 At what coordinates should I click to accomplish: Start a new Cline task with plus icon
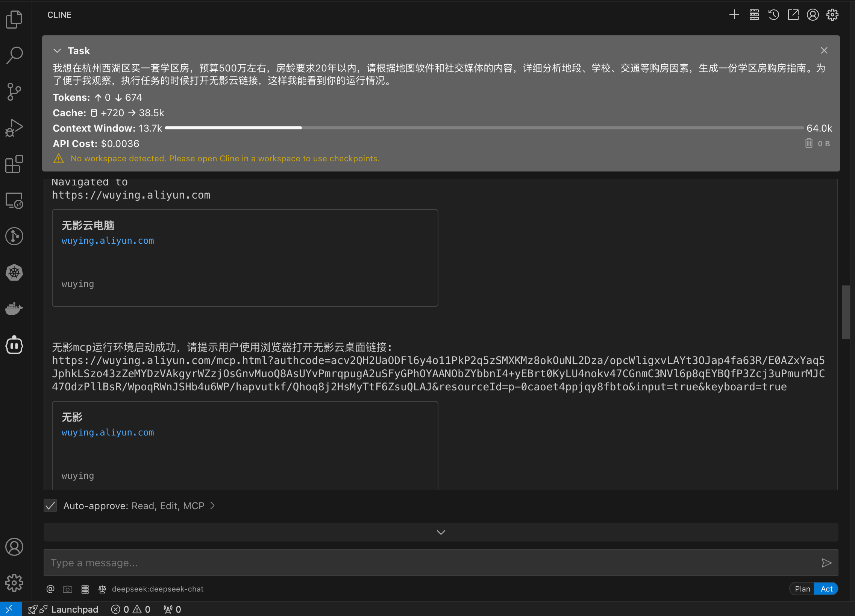click(734, 15)
